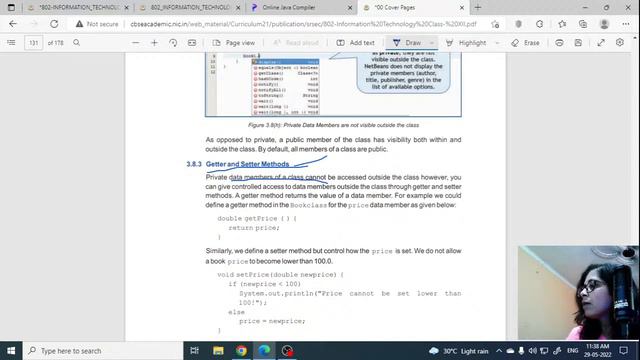
Task: Click the taskbar search box
Action: (x=103, y=351)
